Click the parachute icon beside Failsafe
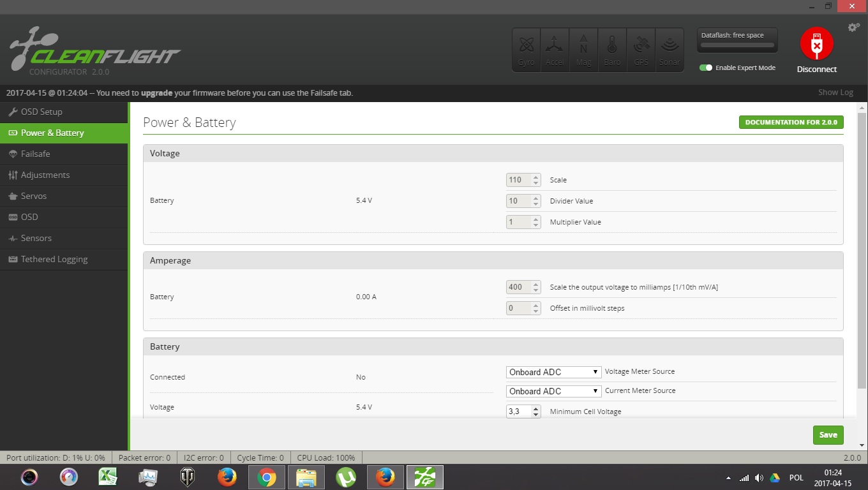This screenshot has width=868, height=490. [13, 154]
